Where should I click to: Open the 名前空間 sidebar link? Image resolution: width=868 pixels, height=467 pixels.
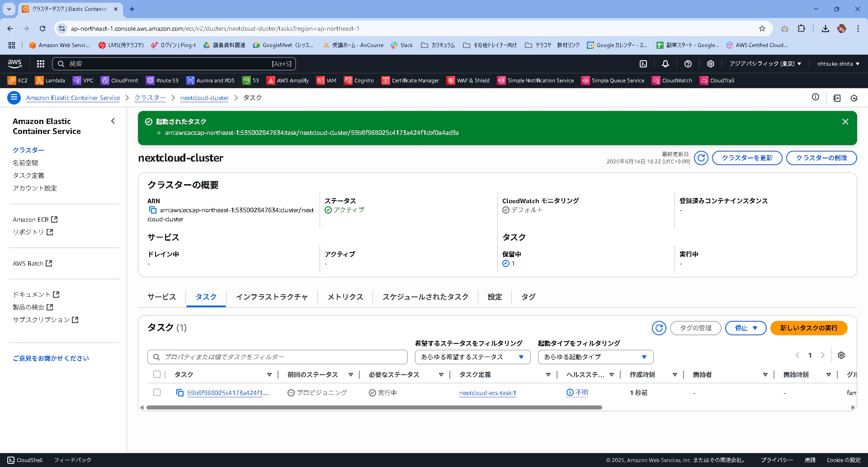pyautogui.click(x=25, y=163)
